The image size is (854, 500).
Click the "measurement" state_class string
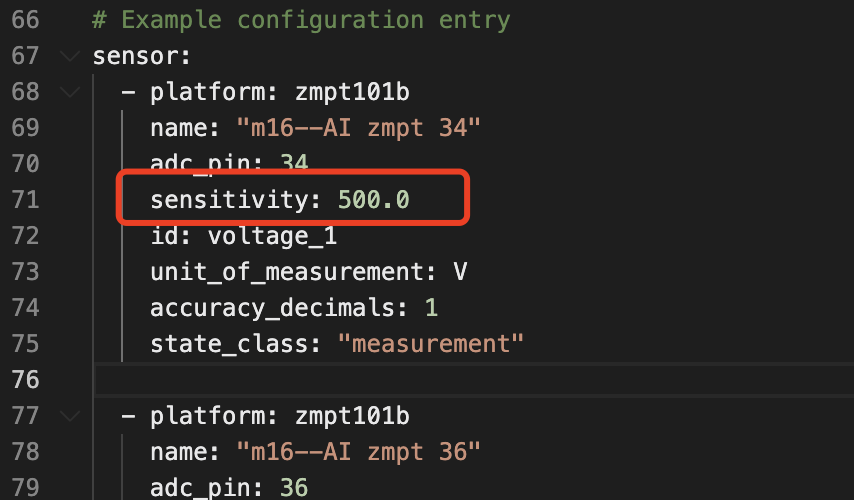(431, 344)
